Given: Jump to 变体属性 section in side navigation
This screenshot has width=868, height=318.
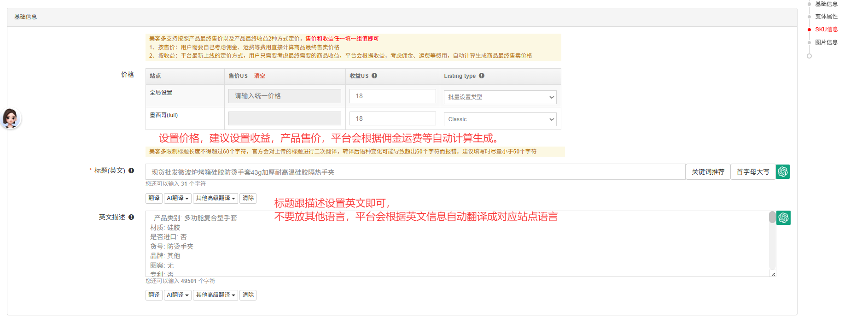Looking at the screenshot, I should pyautogui.click(x=826, y=17).
